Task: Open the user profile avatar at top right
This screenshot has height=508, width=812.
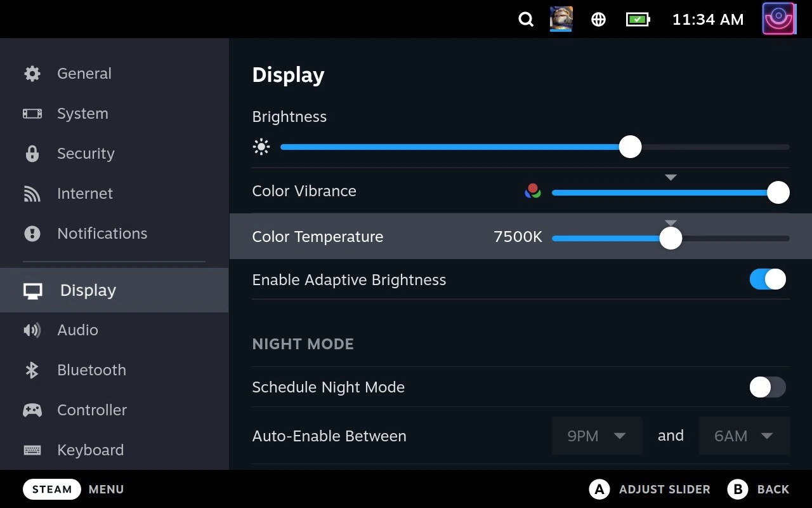Action: [x=779, y=19]
